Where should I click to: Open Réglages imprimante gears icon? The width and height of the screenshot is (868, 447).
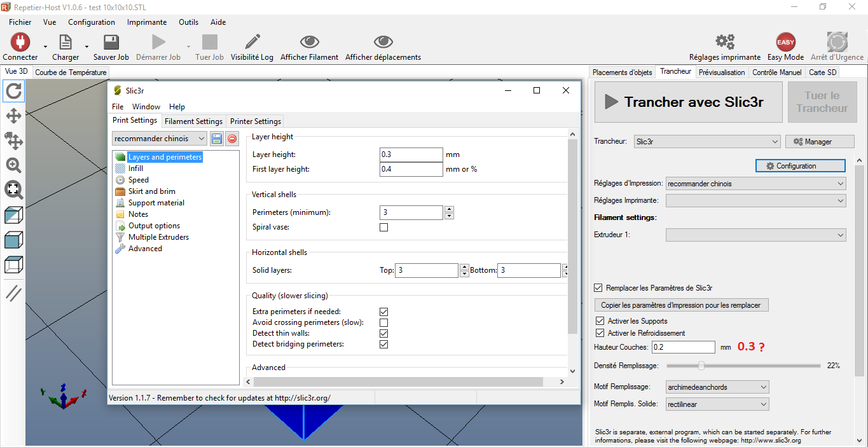725,42
